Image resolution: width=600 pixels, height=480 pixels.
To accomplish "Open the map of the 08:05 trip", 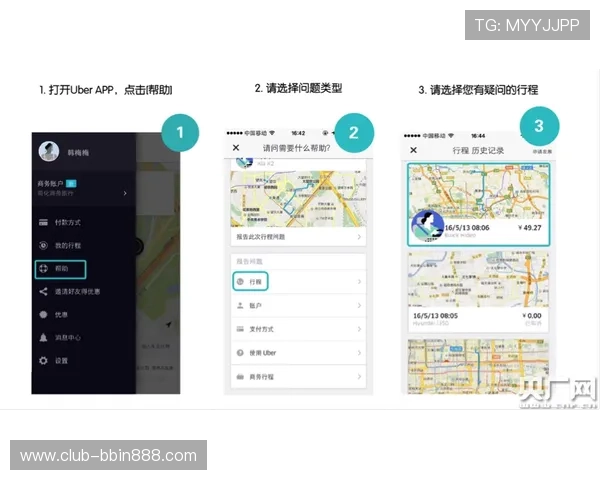I will [x=478, y=279].
